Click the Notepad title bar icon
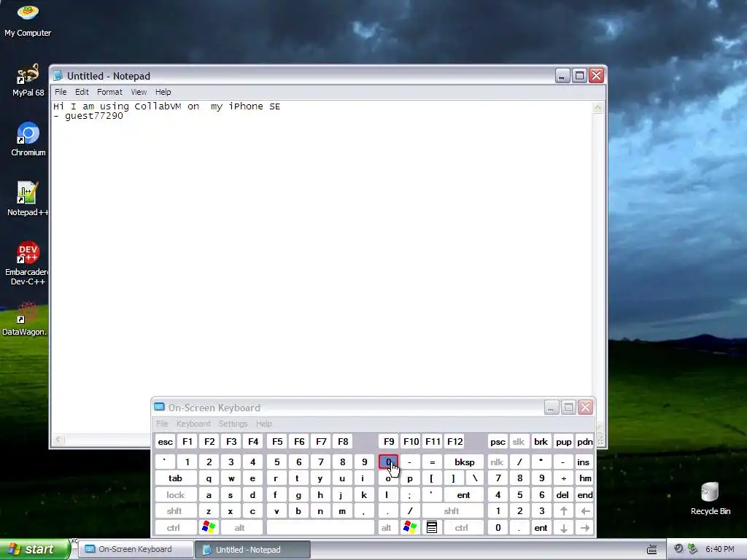The width and height of the screenshot is (747, 560). (x=58, y=76)
